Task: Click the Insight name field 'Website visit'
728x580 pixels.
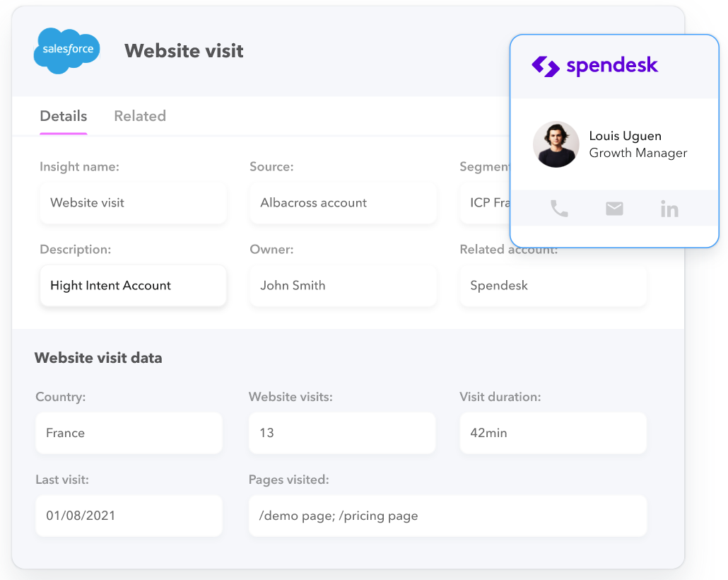Action: [x=134, y=202]
